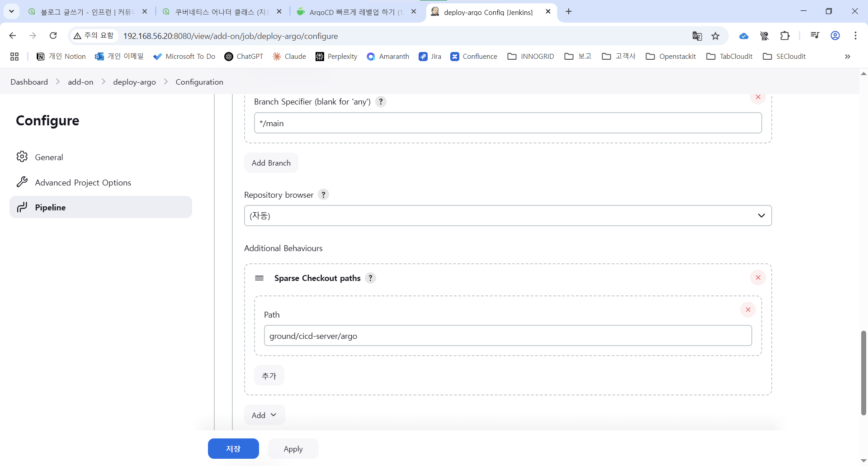Screen dimensions: 868x466
Task: Click the 주의 요함 security warning chip
Action: pos(94,36)
